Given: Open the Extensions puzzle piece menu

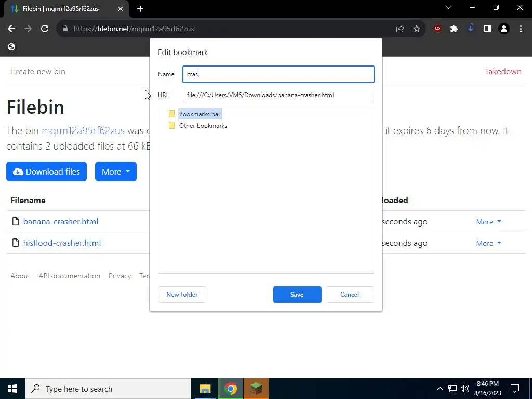Looking at the screenshot, I should click(454, 29).
